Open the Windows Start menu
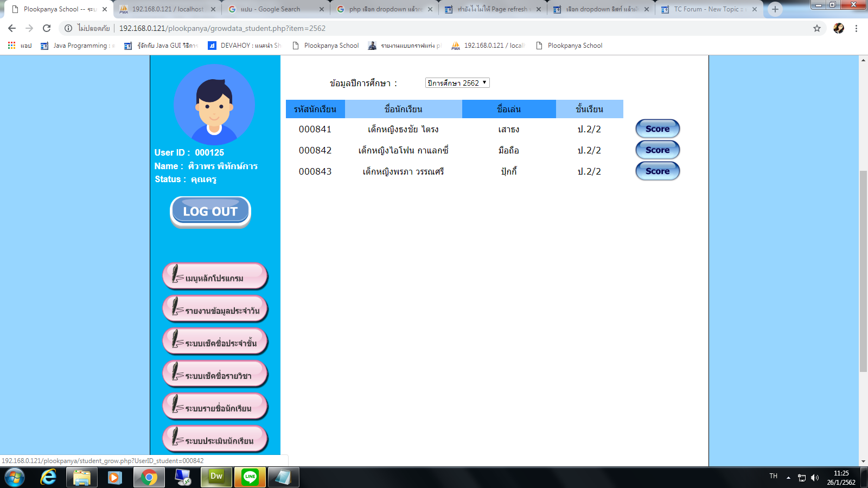868x488 pixels. click(15, 477)
